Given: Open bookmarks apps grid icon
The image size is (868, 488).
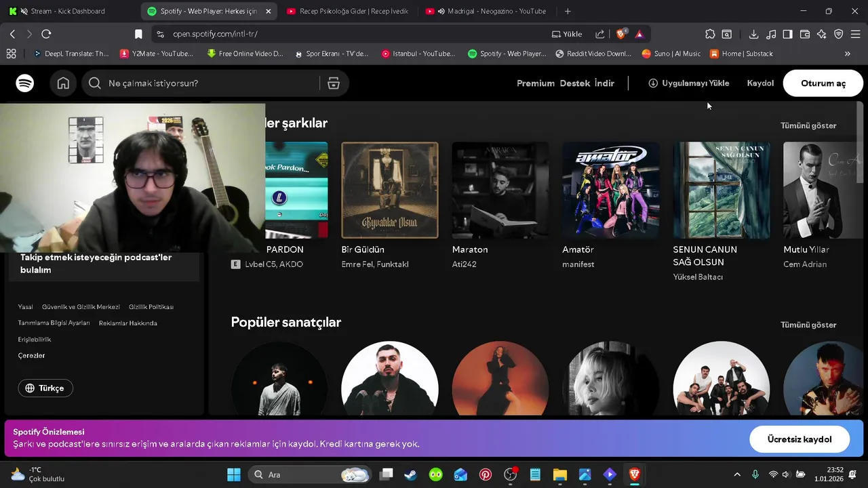Looking at the screenshot, I should coord(11,54).
